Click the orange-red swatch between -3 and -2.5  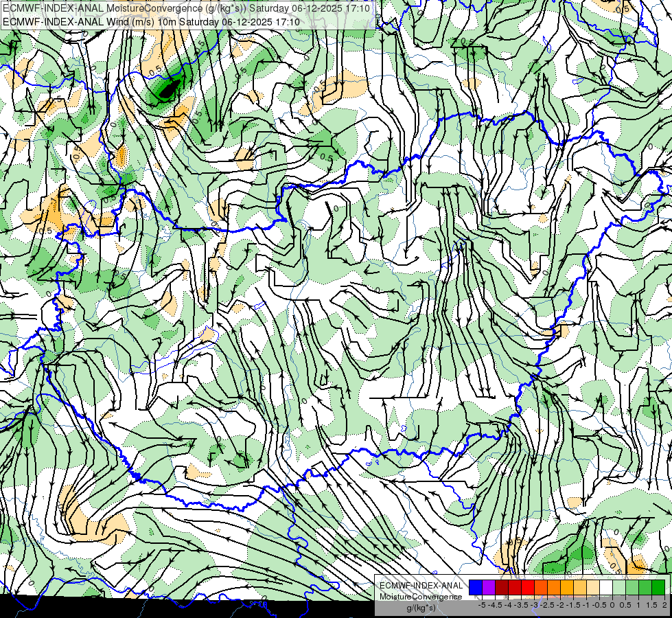[x=541, y=587]
